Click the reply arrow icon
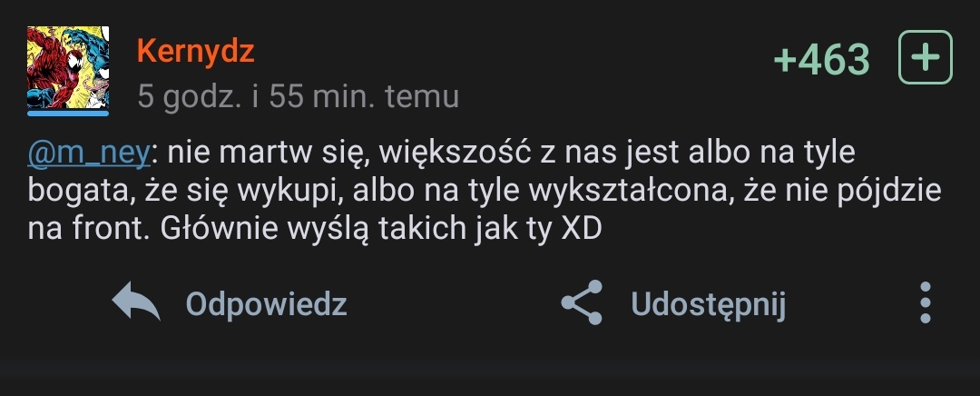The image size is (980, 396). point(136,301)
